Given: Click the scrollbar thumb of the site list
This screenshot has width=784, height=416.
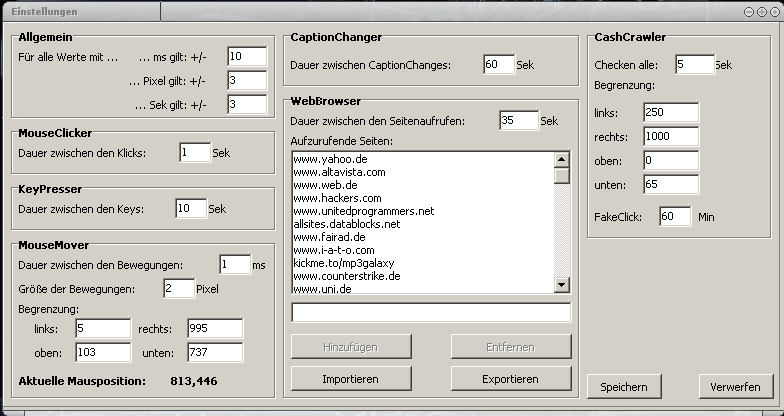Looking at the screenshot, I should point(562,176).
